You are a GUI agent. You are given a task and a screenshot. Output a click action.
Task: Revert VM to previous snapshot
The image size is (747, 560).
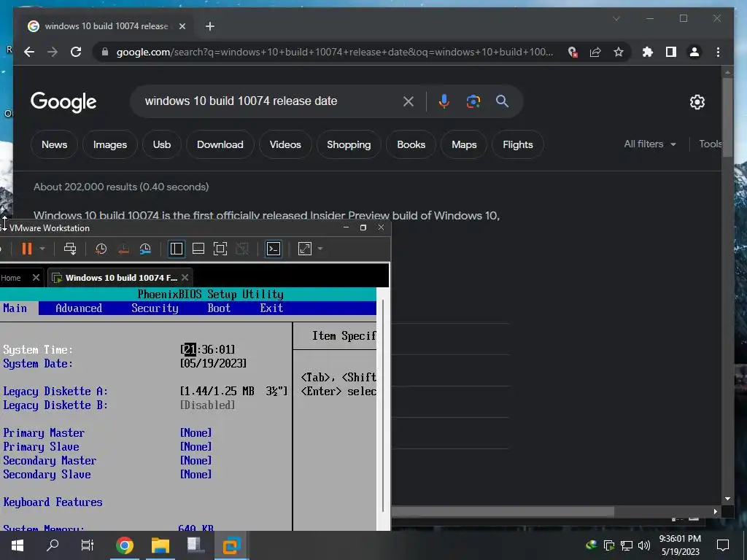point(123,249)
